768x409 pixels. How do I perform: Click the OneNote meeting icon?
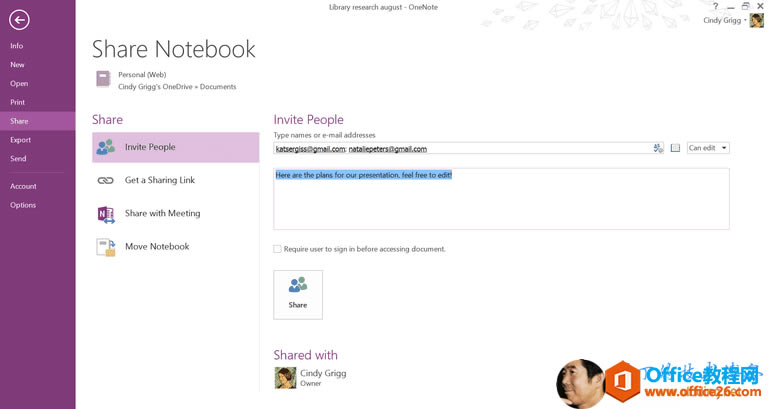tap(106, 214)
